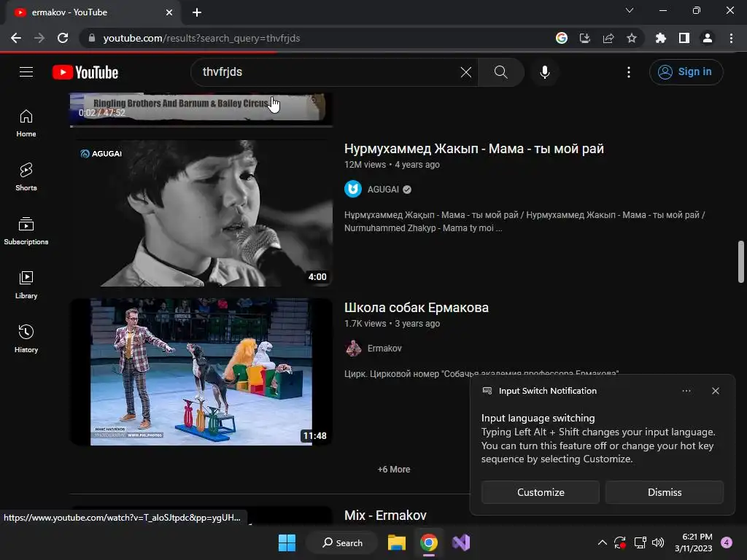Screen dimensions: 747x560
Task: Select the ermakov - YouTube tab
Action: tap(93, 12)
